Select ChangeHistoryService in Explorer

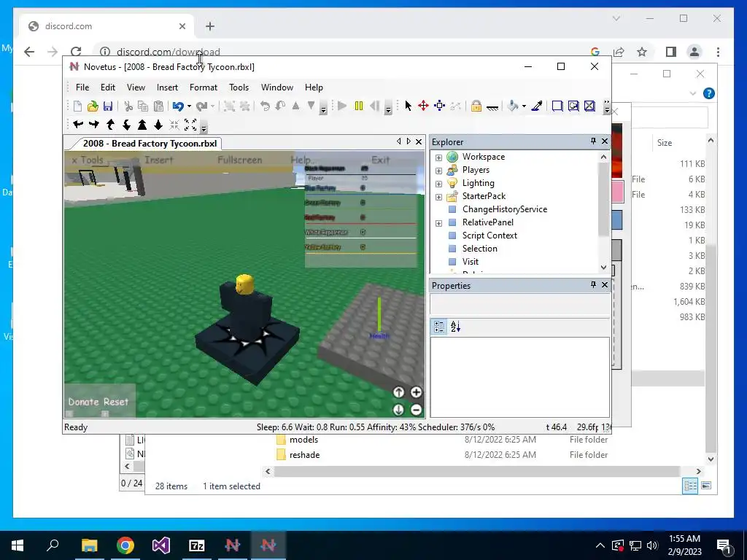coord(505,209)
